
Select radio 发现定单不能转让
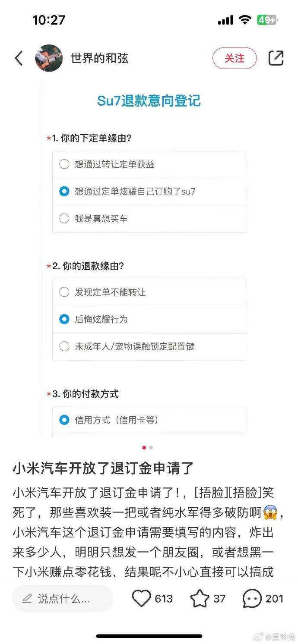64,292
